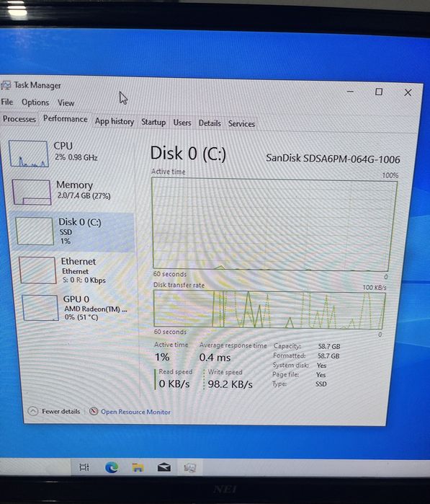
Task: Select the CPU performance item
Action: [71, 154]
